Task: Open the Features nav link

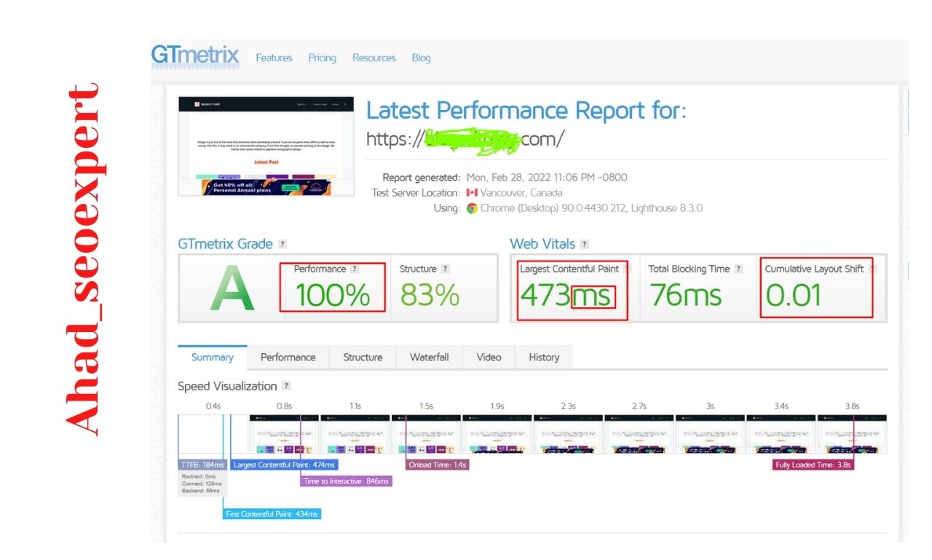Action: click(x=274, y=58)
